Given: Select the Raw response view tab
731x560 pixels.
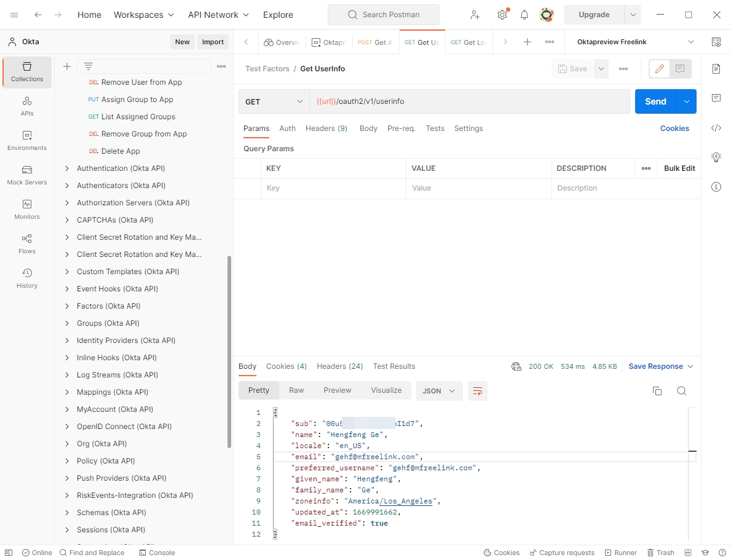Looking at the screenshot, I should [296, 390].
